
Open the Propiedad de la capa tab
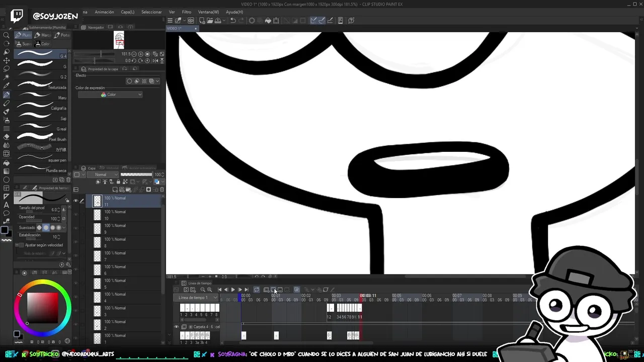(100, 69)
